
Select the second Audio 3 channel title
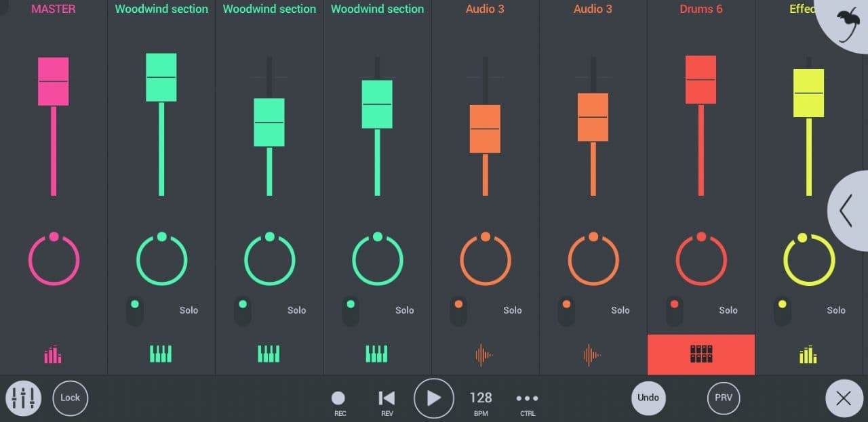coord(593,9)
